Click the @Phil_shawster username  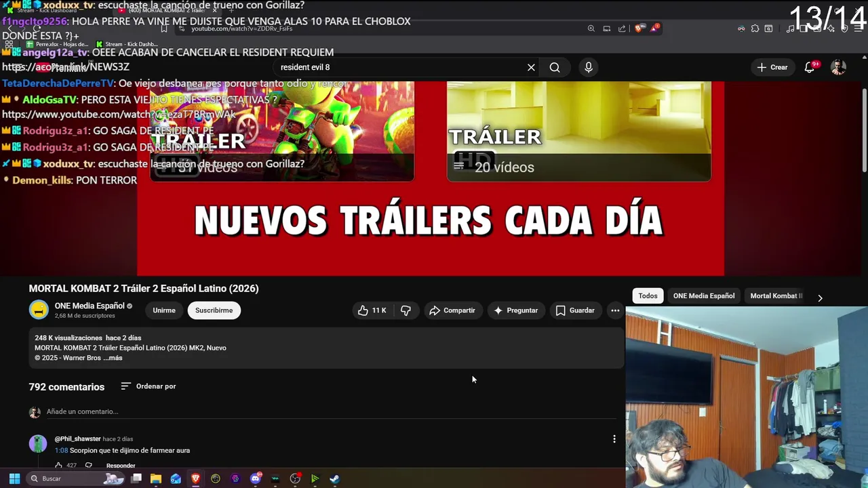(77, 439)
